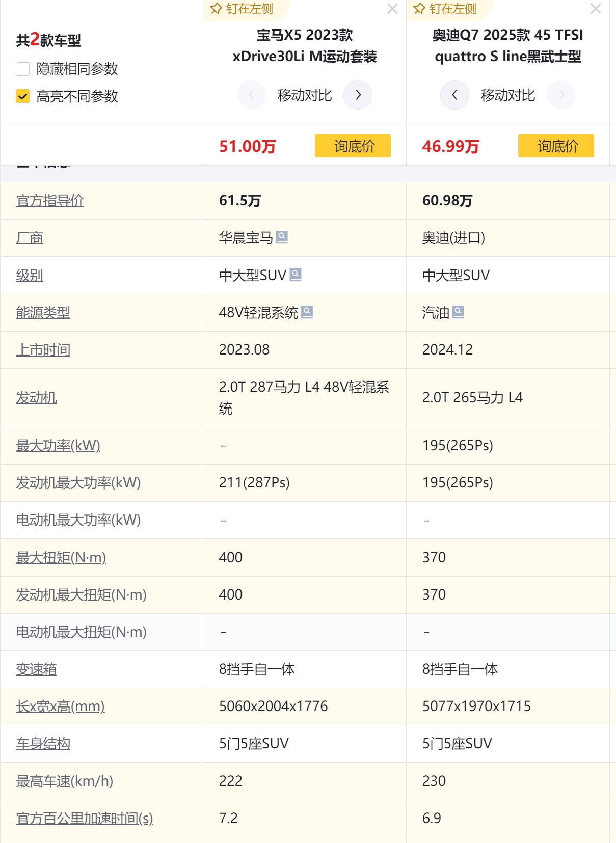Viewport: 616px width, 843px height.
Task: Open the 长x宽x高(mm) parameter link
Action: (60, 706)
